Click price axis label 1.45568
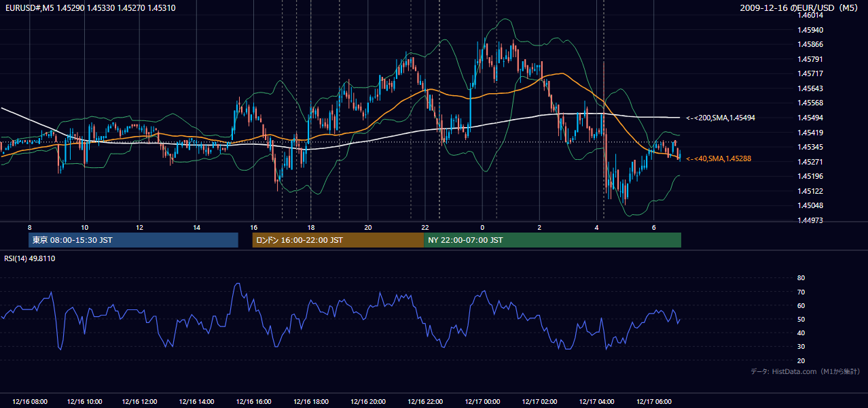This screenshot has height=408, width=868. click(x=810, y=103)
